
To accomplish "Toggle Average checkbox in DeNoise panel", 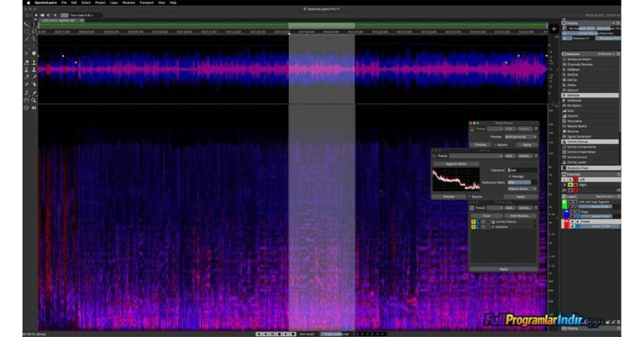I will pos(509,176).
